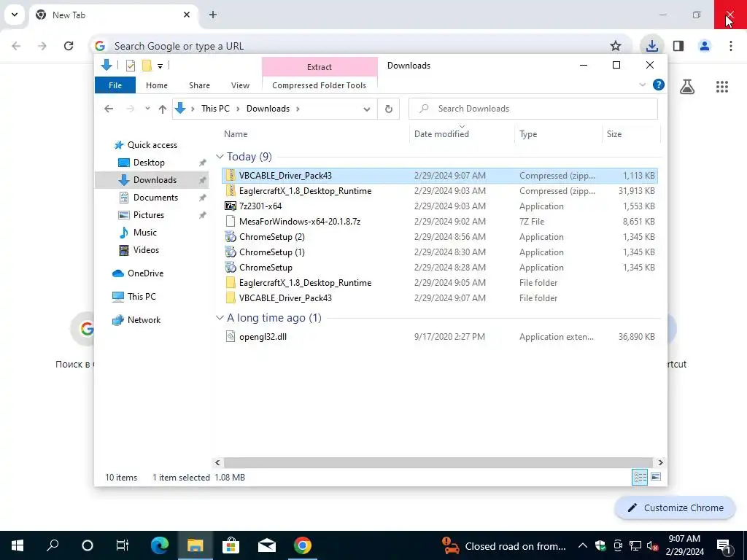Switch to Large icons view layout
The width and height of the screenshot is (747, 560).
pyautogui.click(x=656, y=477)
